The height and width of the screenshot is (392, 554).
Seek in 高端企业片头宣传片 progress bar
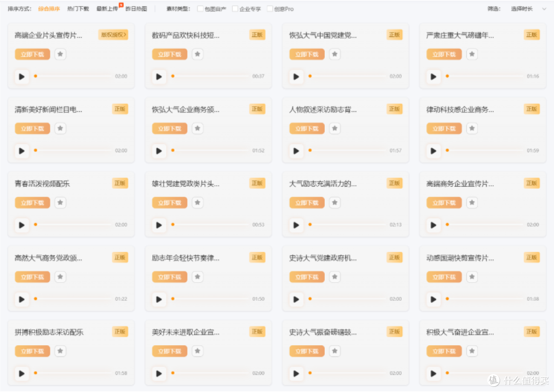click(x=73, y=76)
